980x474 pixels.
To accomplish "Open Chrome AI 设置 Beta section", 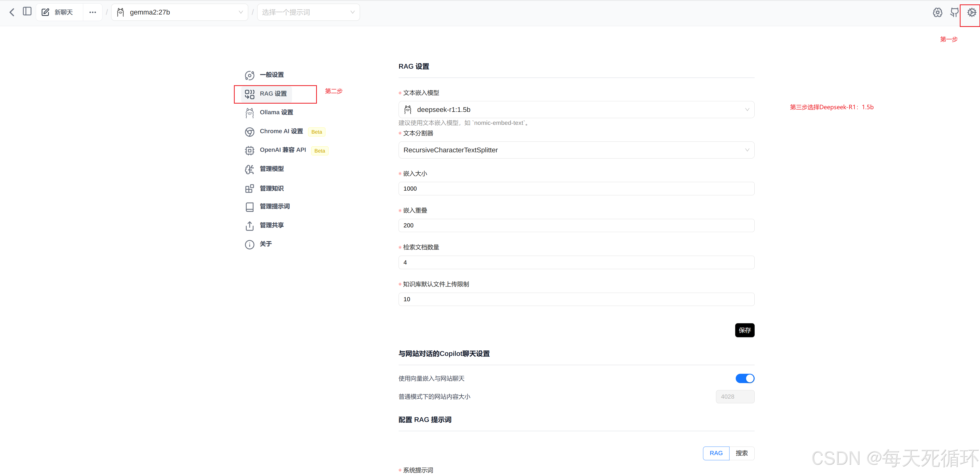I will [281, 131].
